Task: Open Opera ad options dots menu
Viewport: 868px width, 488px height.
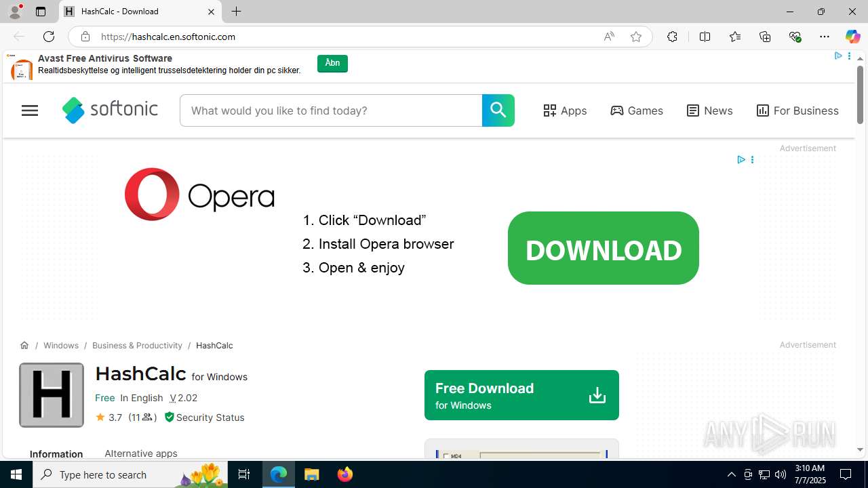Action: tap(752, 160)
